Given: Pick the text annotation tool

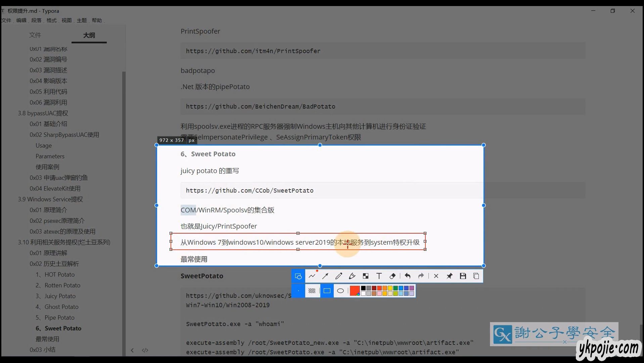Looking at the screenshot, I should 379,276.
